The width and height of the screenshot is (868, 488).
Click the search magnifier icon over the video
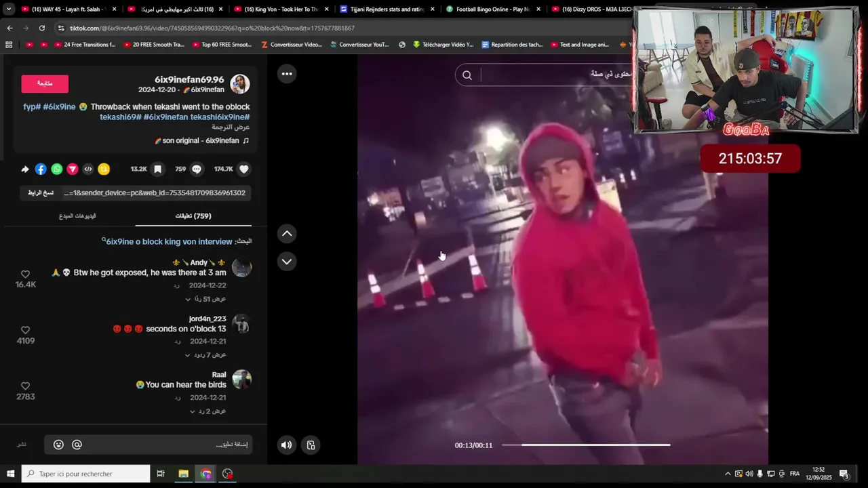click(467, 75)
